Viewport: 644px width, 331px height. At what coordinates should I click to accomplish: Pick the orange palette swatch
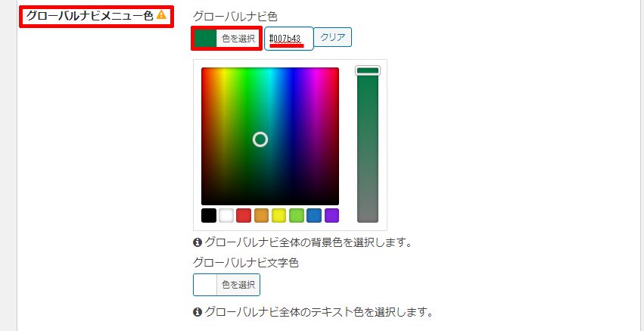point(261,215)
